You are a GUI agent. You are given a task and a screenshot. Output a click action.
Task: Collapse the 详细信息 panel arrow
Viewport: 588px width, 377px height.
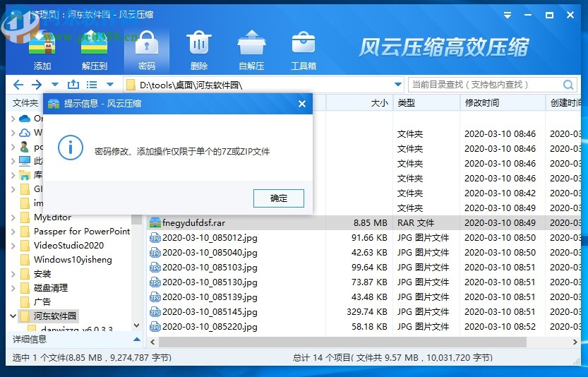[137, 340]
